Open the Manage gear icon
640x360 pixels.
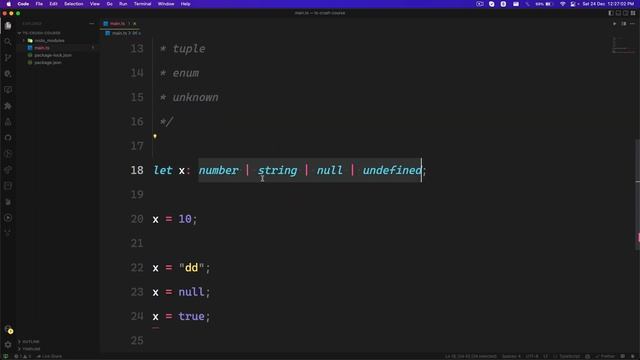(8, 345)
